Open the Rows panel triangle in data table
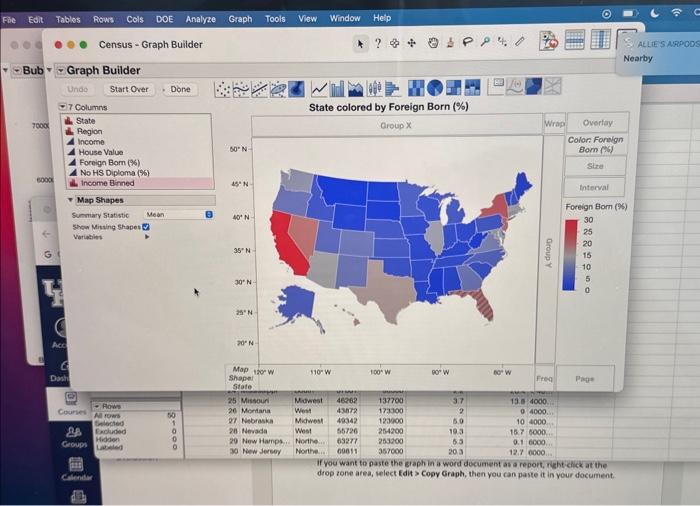Screen dimensions: 700x506 pyautogui.click(x=97, y=406)
